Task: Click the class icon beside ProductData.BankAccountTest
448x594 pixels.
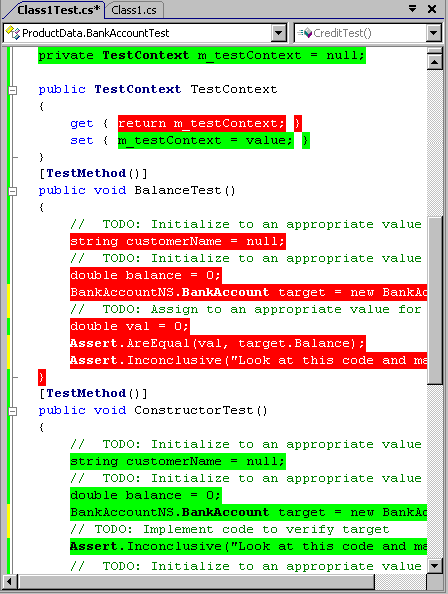Action: point(13,33)
